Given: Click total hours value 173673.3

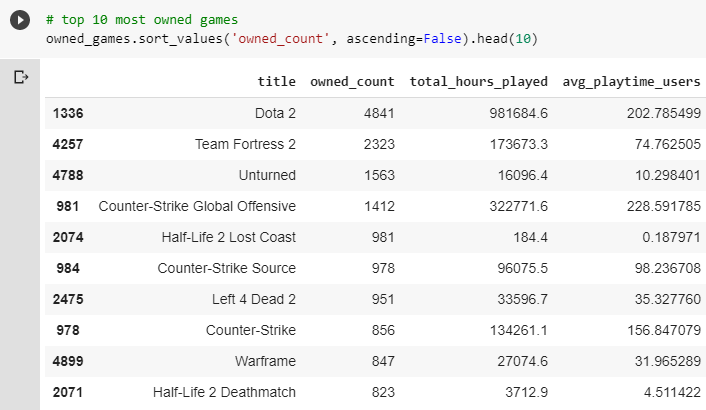Looking at the screenshot, I should pyautogui.click(x=519, y=144).
